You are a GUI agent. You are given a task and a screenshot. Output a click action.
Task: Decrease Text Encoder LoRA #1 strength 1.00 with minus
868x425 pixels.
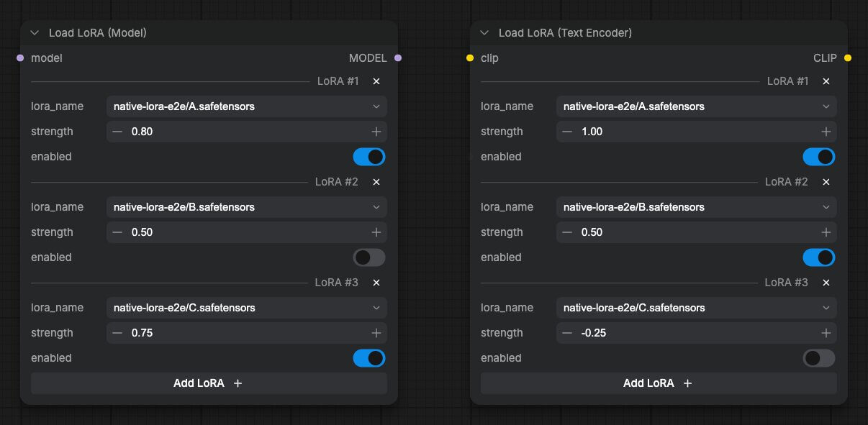567,132
